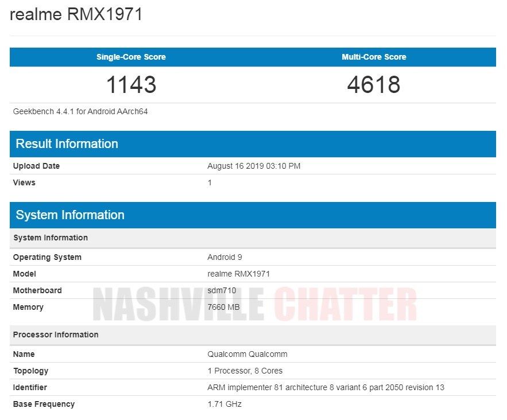Select the Single-Core Score header

click(131, 57)
